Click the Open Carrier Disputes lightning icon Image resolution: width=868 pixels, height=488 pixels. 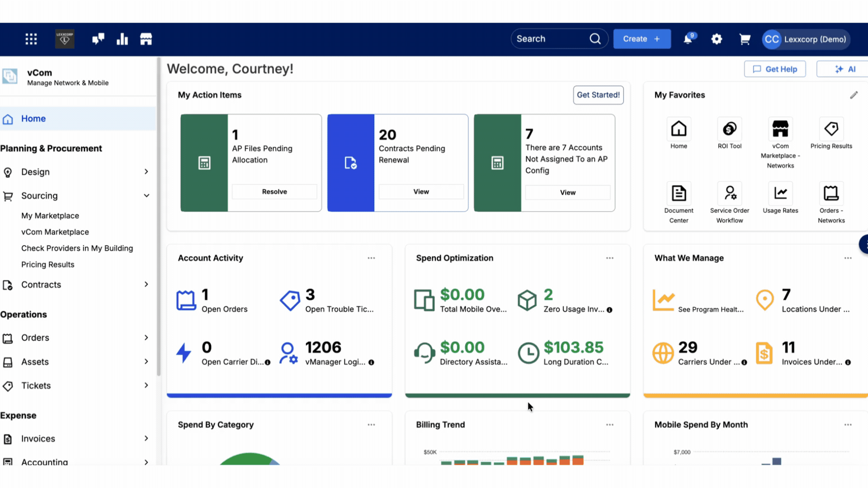point(184,353)
